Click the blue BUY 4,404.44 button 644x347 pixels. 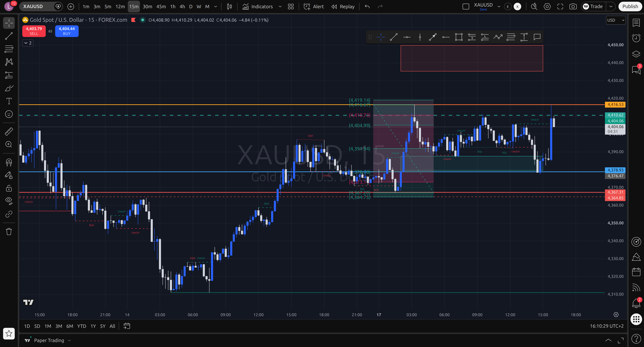(67, 31)
